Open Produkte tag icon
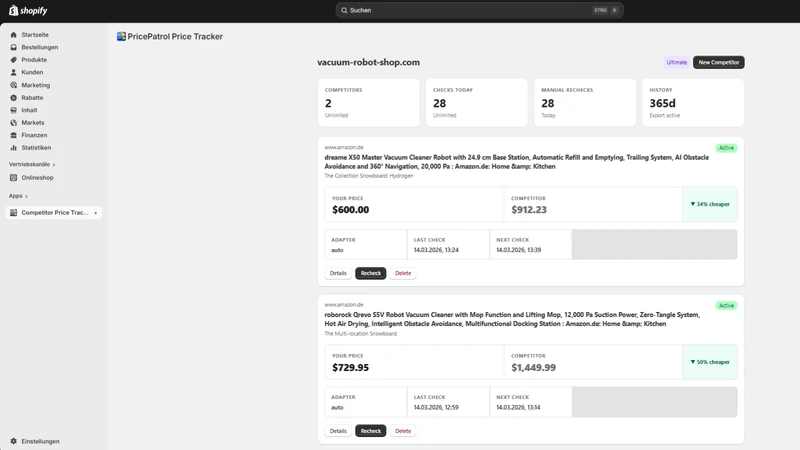Screen dimensions: 800x450 (x=14, y=60)
